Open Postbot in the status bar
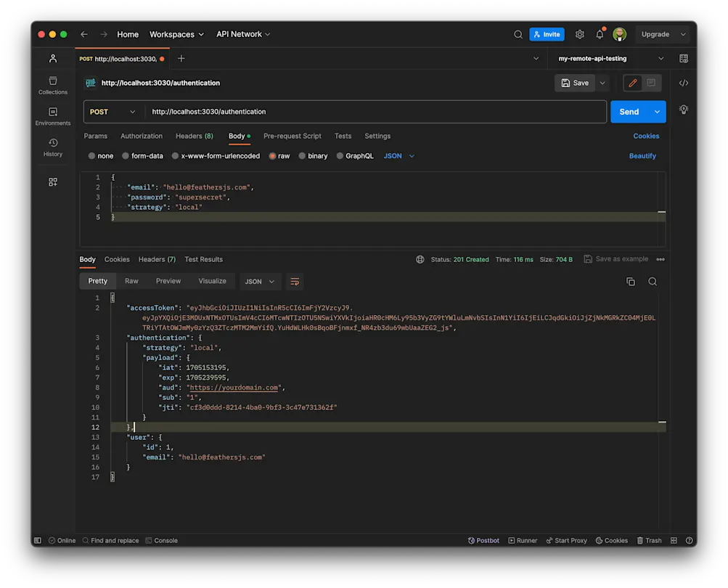The width and height of the screenshot is (728, 588). pyautogui.click(x=483, y=541)
